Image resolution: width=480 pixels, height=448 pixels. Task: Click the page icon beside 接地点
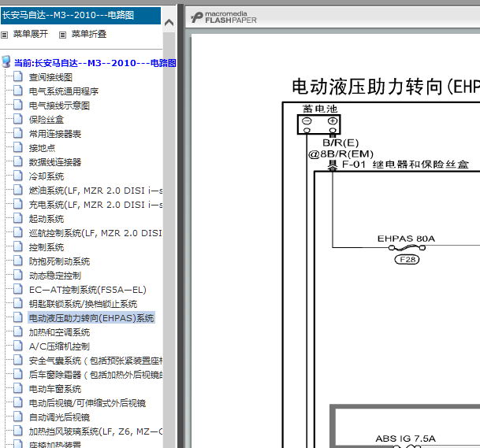click(18, 147)
